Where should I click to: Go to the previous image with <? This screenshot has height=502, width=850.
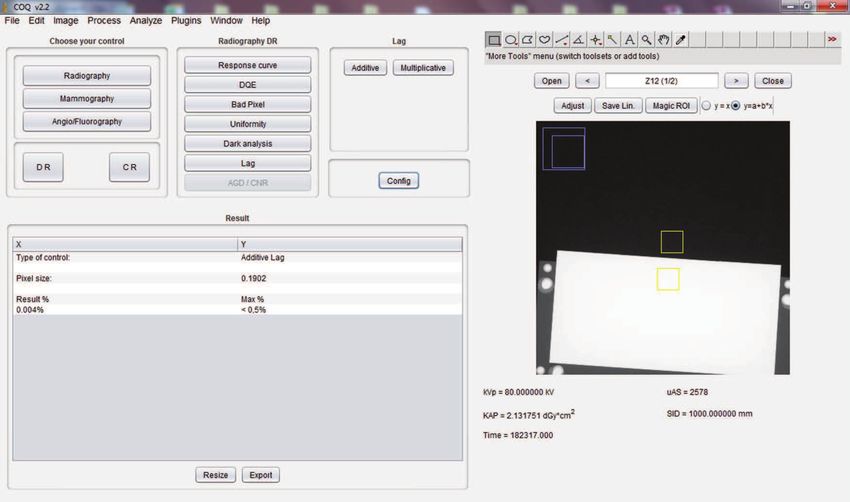[x=587, y=81]
